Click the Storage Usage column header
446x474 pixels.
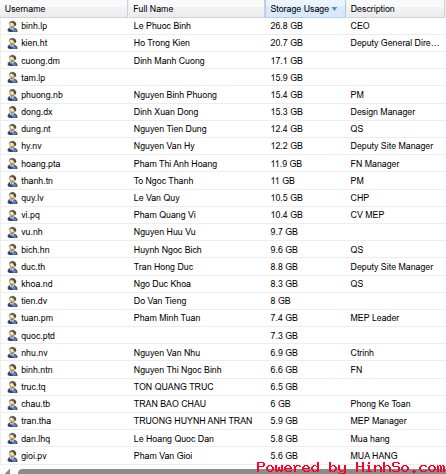[x=305, y=9]
